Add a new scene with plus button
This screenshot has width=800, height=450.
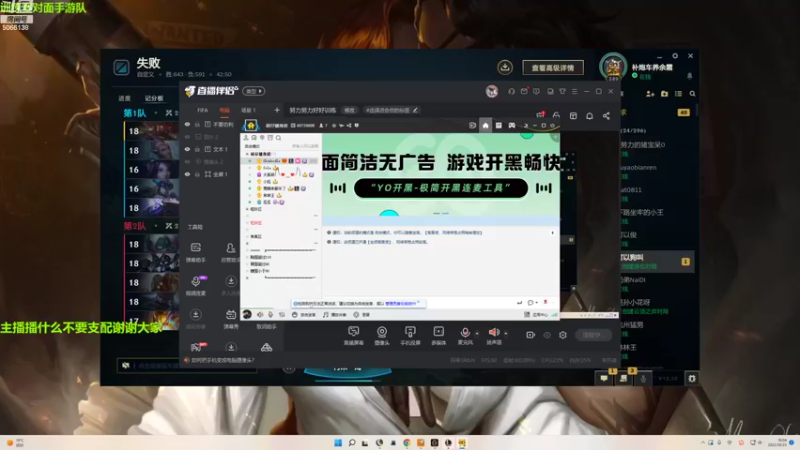(x=277, y=110)
